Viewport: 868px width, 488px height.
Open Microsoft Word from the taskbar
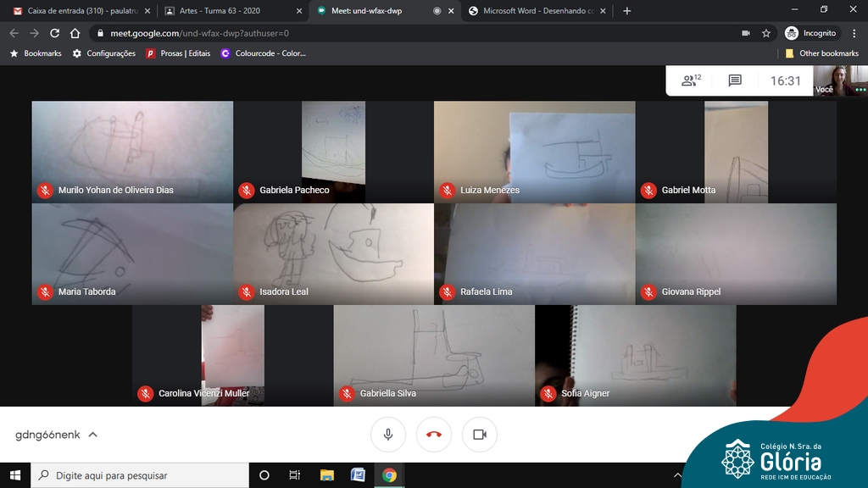(358, 475)
